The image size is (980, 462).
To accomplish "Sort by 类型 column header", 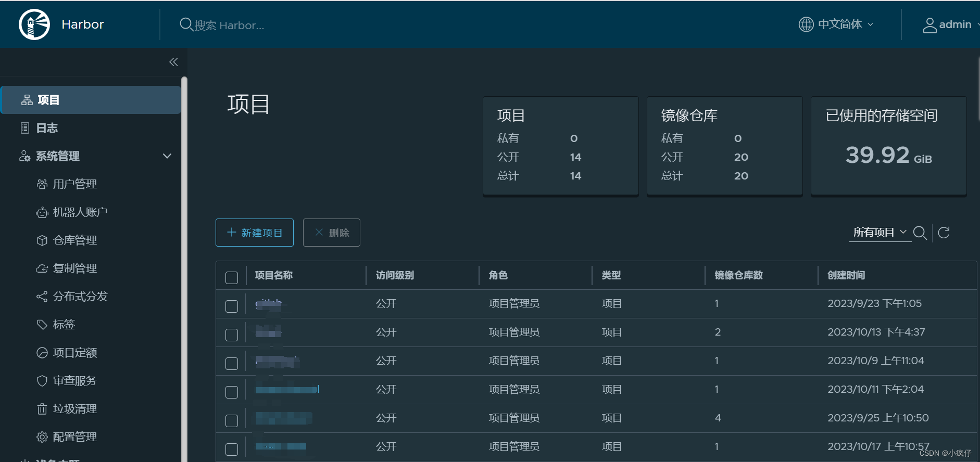I will pyautogui.click(x=611, y=275).
